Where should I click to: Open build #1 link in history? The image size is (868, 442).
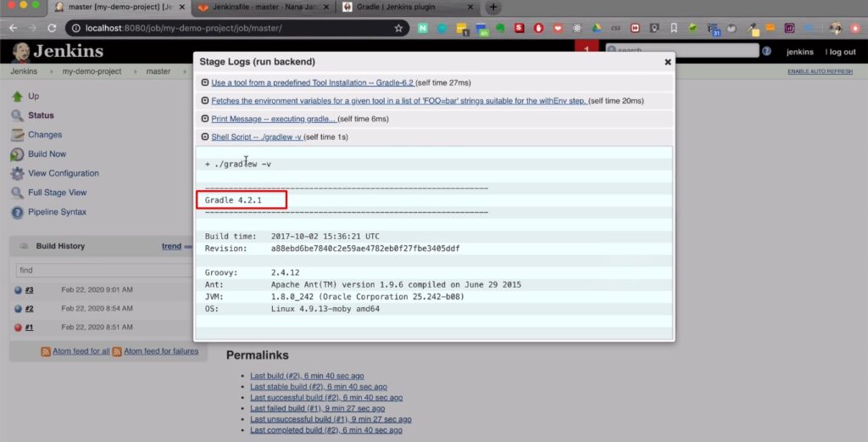point(30,328)
